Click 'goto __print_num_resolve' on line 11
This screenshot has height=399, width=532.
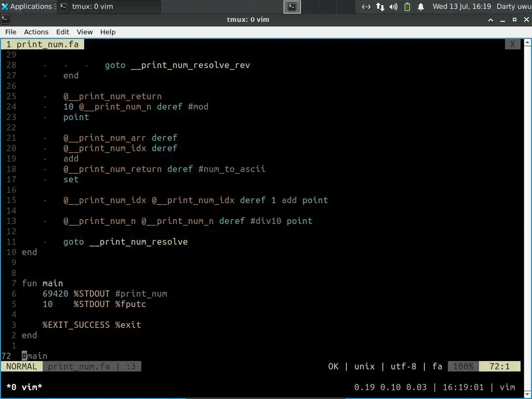(x=125, y=242)
